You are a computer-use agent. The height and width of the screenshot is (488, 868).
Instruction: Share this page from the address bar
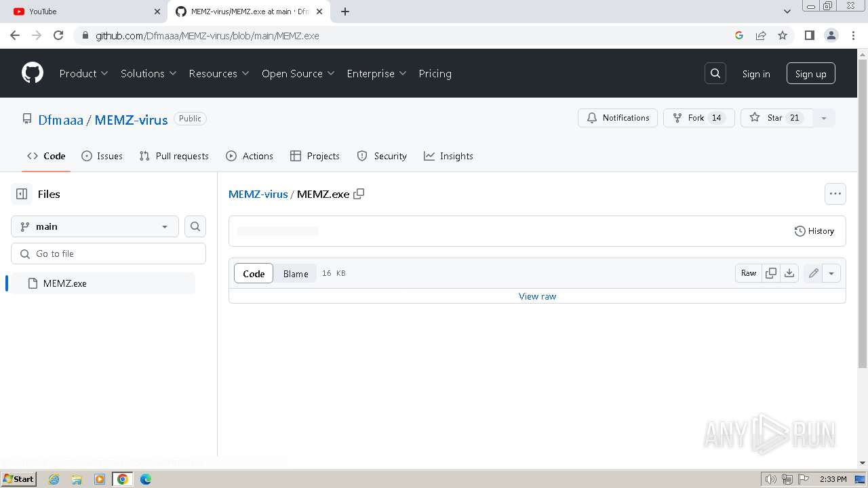761,35
